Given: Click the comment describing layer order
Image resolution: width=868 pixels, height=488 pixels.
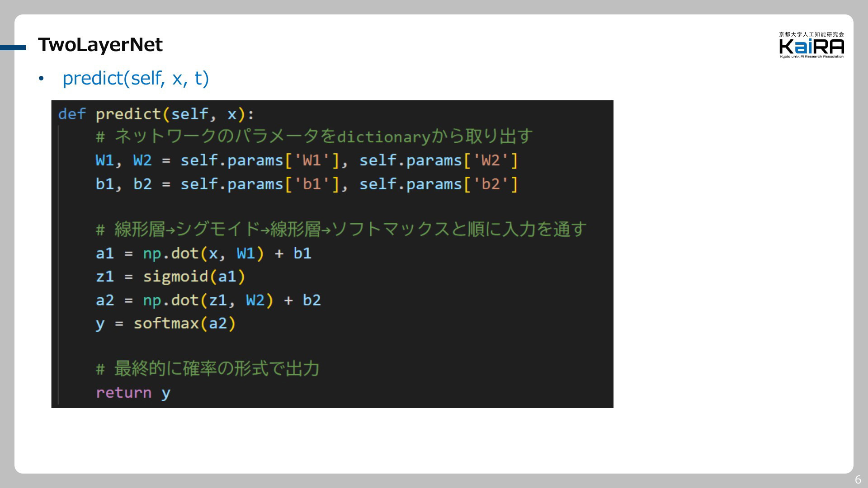Looking at the screenshot, I should 341,230.
